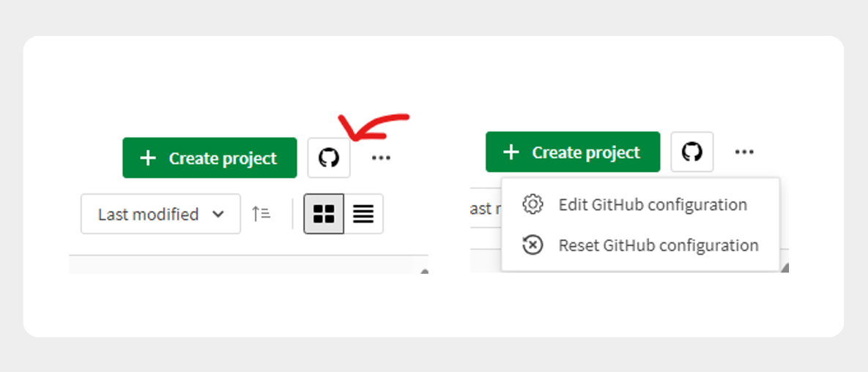
Task: Click the plus icon in left Create project
Action: [x=148, y=158]
